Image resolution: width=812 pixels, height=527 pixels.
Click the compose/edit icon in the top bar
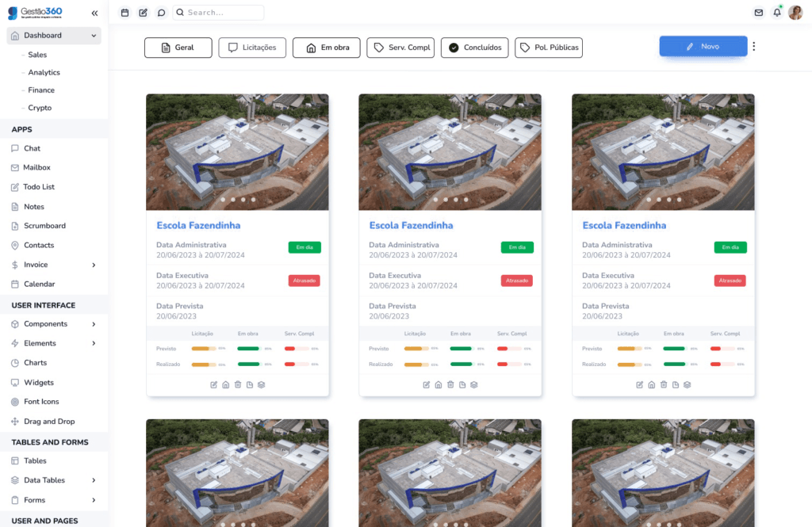pos(144,13)
